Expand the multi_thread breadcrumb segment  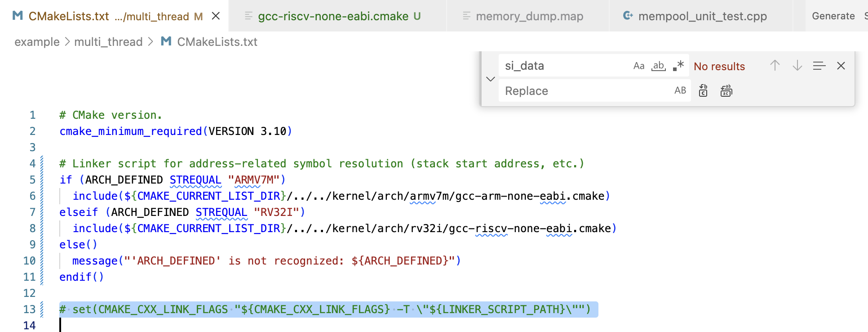coord(108,42)
